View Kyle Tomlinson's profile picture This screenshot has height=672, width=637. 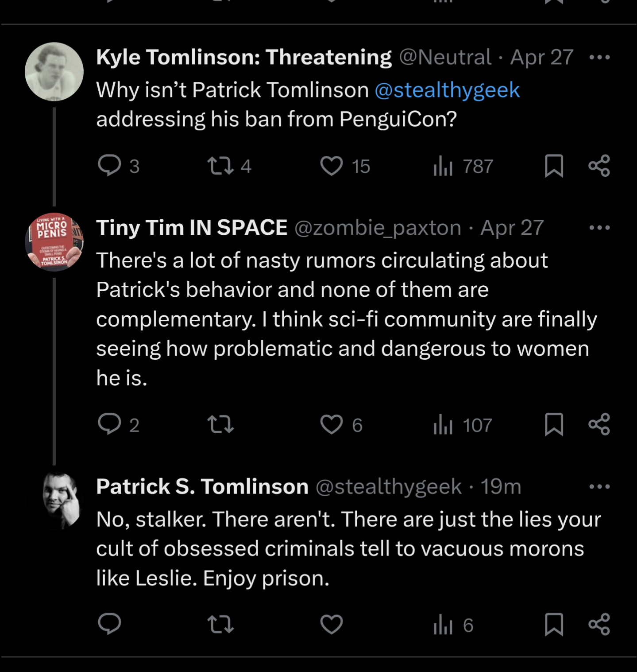click(54, 72)
